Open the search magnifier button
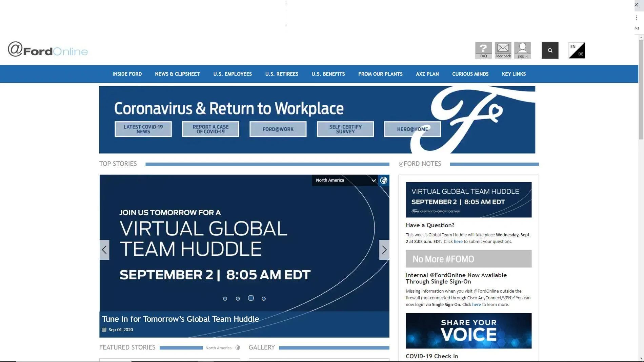Screen dimensions: 644x362 point(550,50)
